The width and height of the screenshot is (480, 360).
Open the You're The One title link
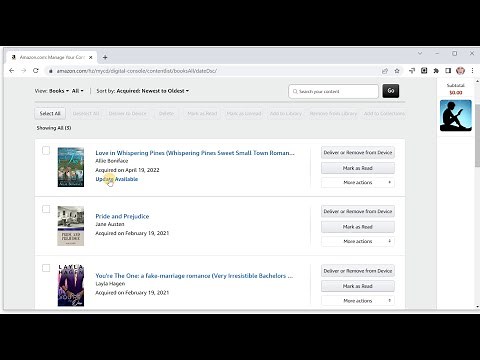click(194, 276)
